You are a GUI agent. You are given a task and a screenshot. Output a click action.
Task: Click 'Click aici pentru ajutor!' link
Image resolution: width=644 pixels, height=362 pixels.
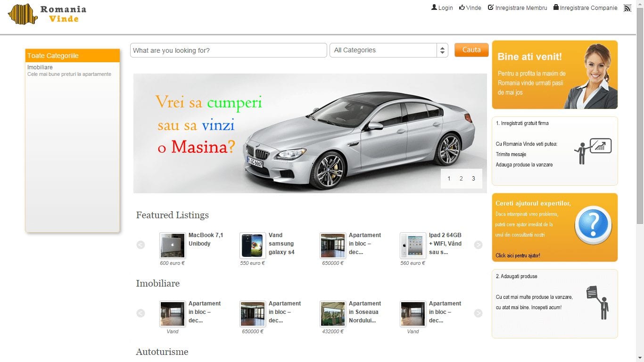[x=518, y=255]
